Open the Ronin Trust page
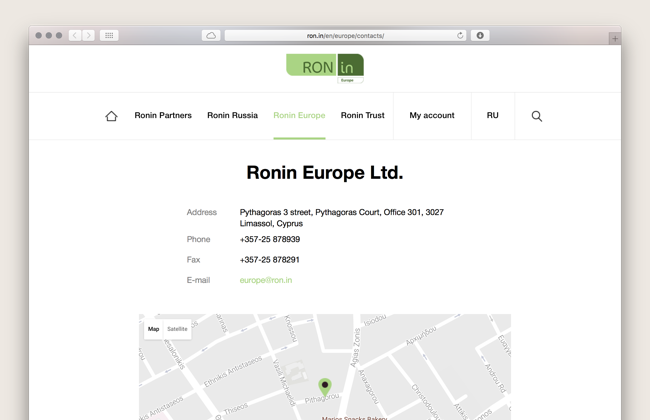The image size is (650, 420). tap(362, 116)
